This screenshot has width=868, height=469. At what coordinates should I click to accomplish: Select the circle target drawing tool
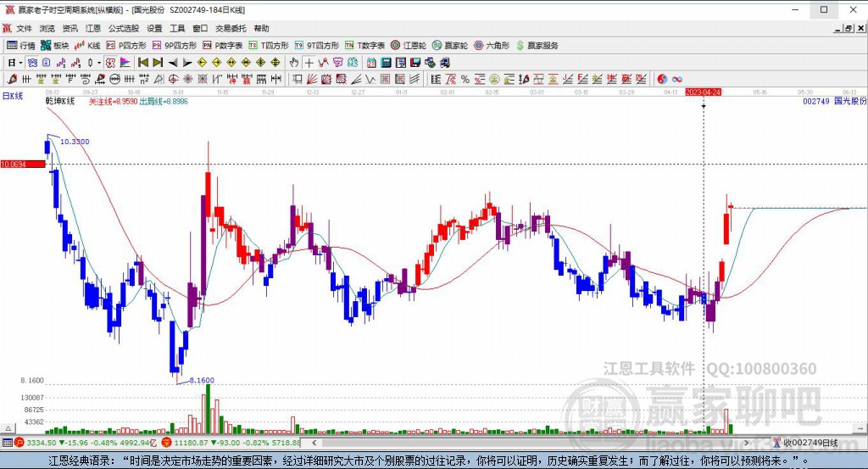[173, 79]
